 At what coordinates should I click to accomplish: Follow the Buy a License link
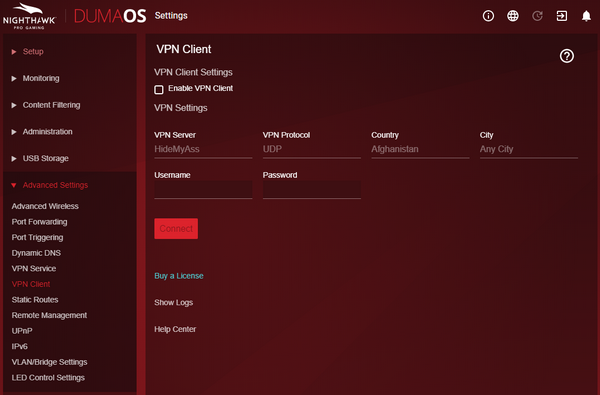[x=179, y=276]
